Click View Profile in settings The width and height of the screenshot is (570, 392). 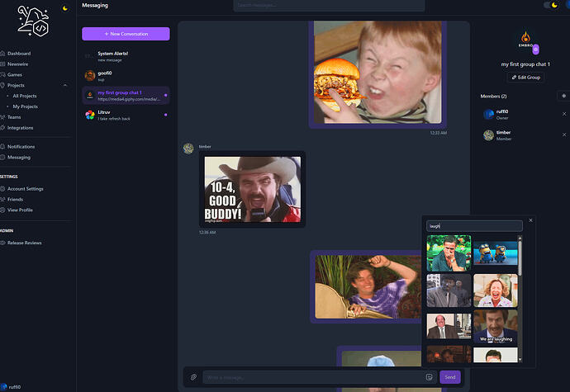click(x=20, y=210)
